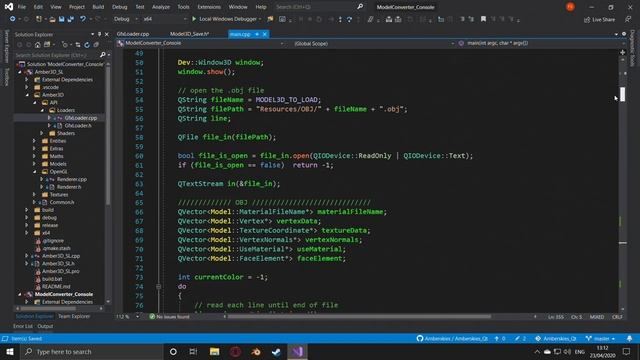
Task: Switch to the Team Explorer tab
Action: coord(74,316)
